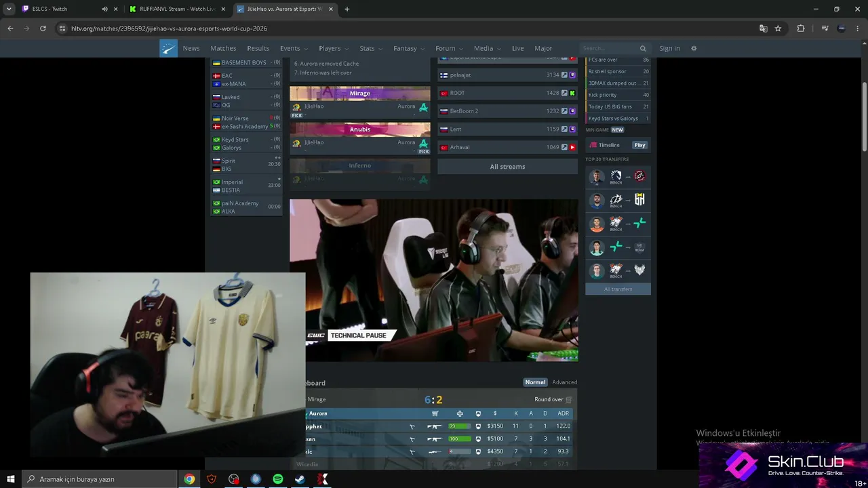The height and width of the screenshot is (488, 868).
Task: Open the Matches menu item
Action: 223,48
